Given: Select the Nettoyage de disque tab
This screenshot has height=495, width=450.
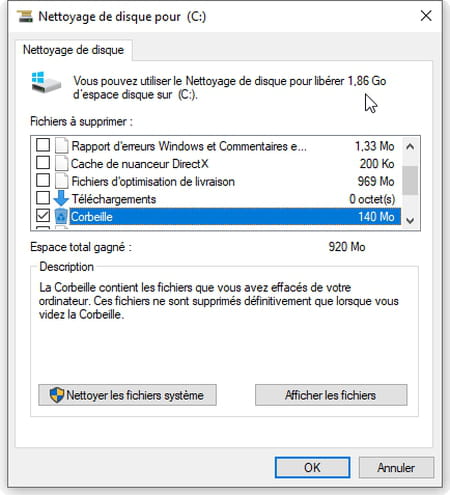Looking at the screenshot, I should pos(73,50).
